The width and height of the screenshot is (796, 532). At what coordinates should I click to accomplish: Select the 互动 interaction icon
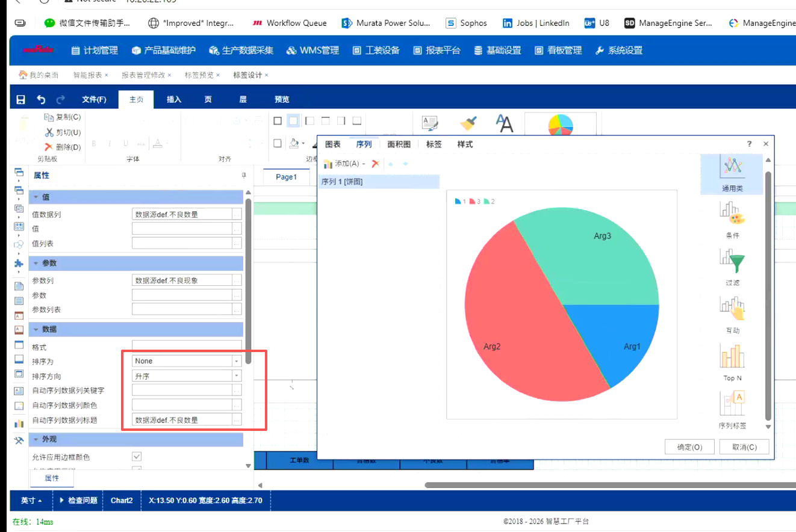point(732,309)
